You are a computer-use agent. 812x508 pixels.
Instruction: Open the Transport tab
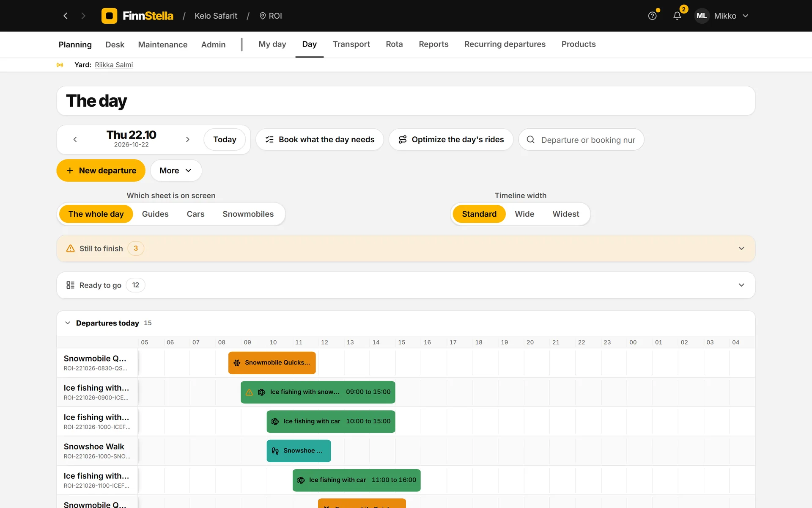tap(351, 44)
